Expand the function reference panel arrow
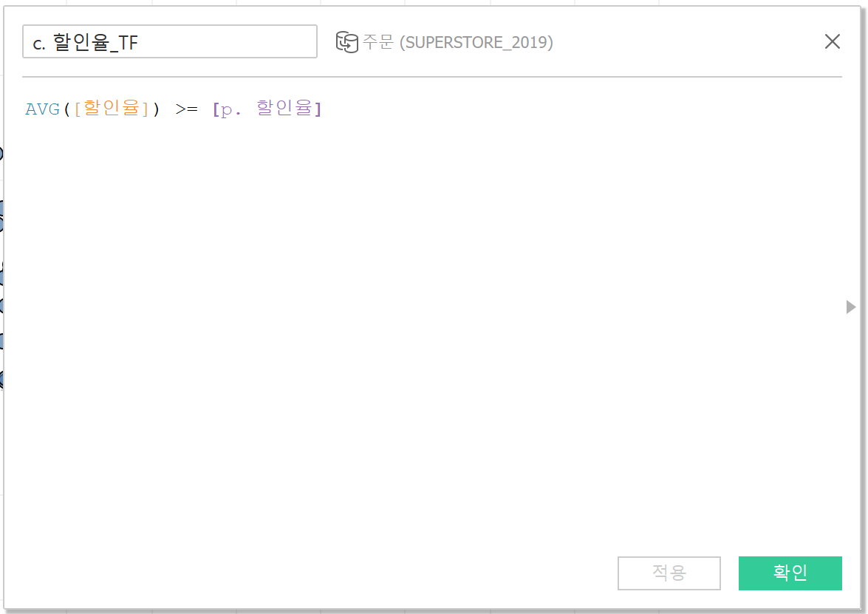This screenshot has height=614, width=868. pos(851,307)
